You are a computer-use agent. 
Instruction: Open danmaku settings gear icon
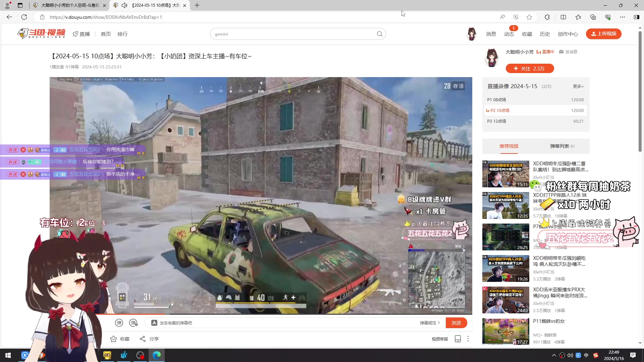(x=133, y=323)
